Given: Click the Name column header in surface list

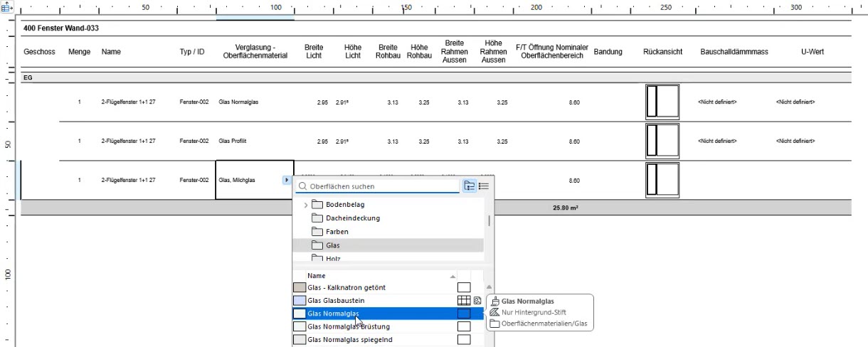Looking at the screenshot, I should coord(317,276).
